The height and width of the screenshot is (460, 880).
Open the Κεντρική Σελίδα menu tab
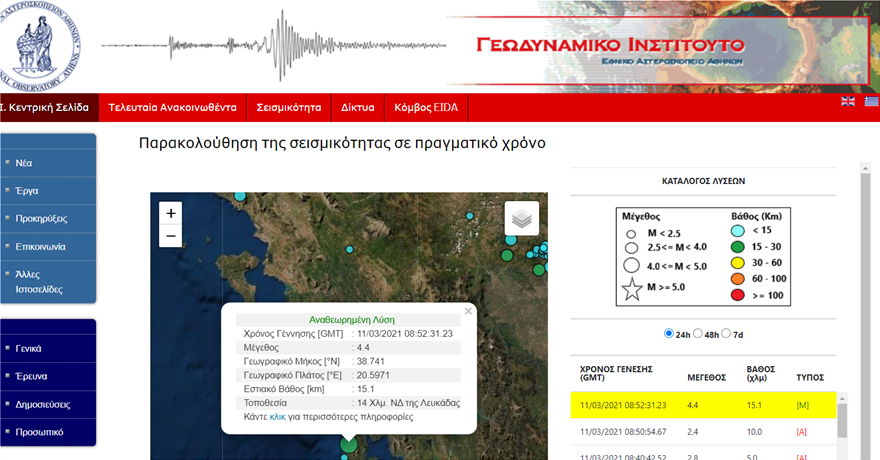48,107
